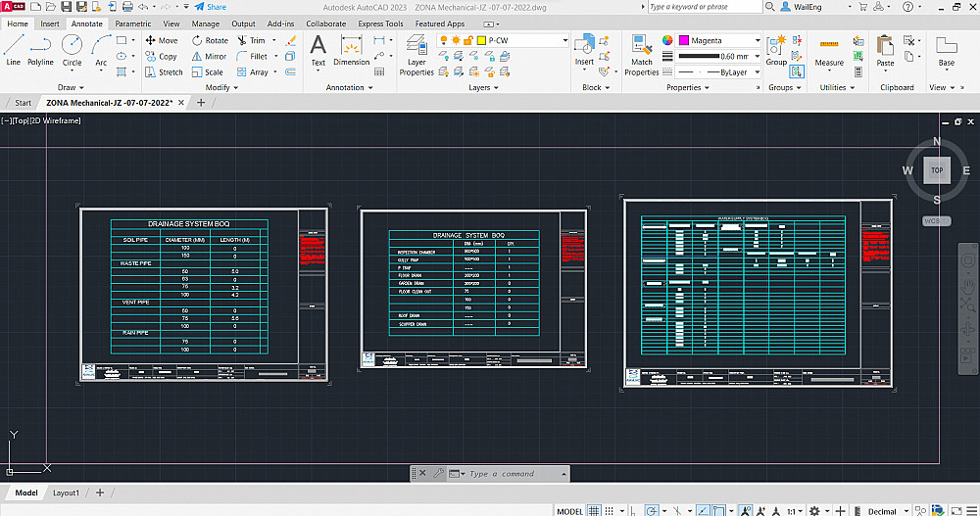Choose the Rotate tool
The width and height of the screenshot is (980, 516).
(x=210, y=41)
